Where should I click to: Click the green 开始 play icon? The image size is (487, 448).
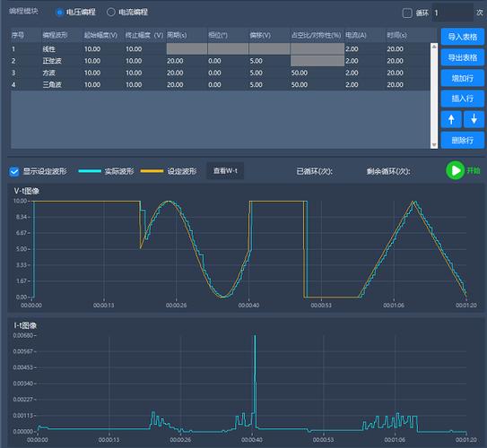tap(455, 170)
